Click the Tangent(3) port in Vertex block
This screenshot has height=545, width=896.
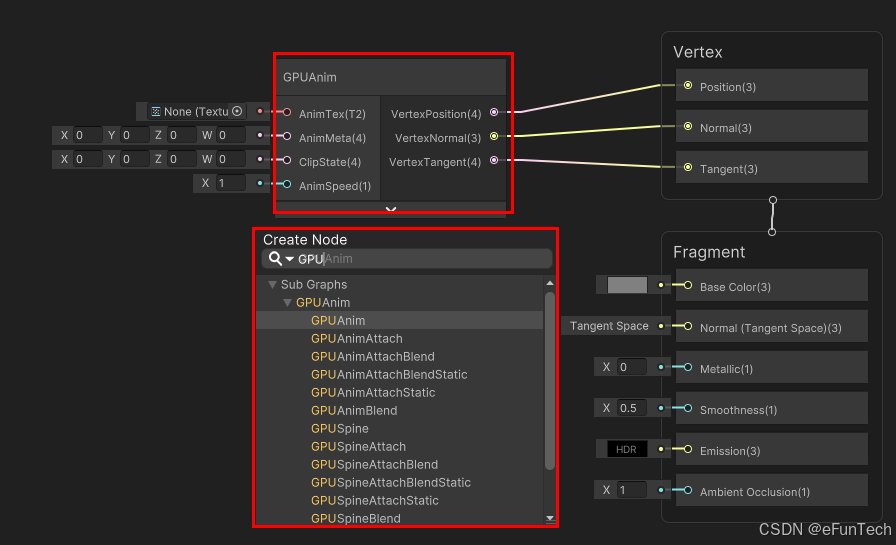688,167
